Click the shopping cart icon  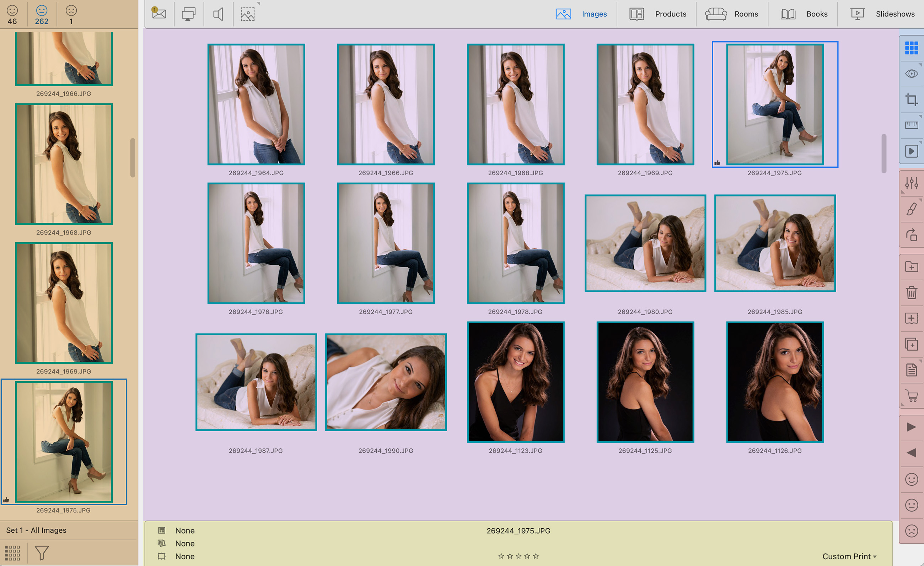click(911, 396)
